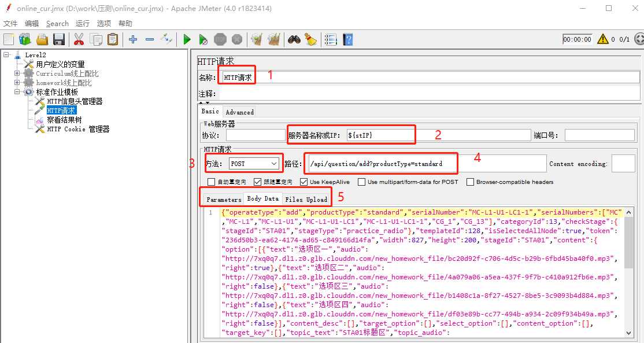Viewport: 644px width, 343px height.
Task: Click the body data scrollbar up arrow
Action: [x=629, y=212]
